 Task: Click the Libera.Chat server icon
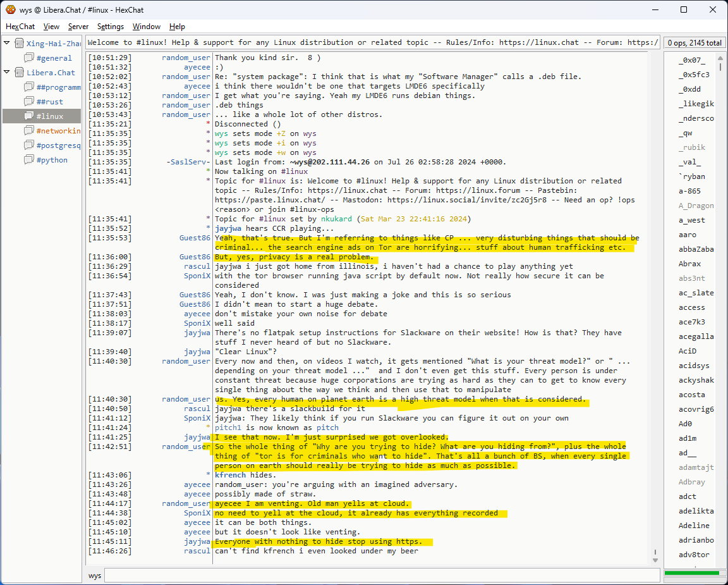(19, 73)
